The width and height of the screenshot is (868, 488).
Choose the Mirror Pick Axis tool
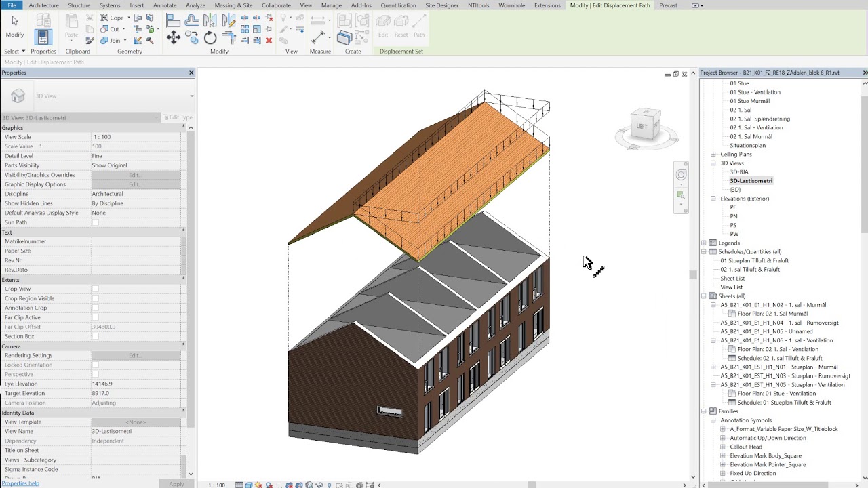coord(210,20)
